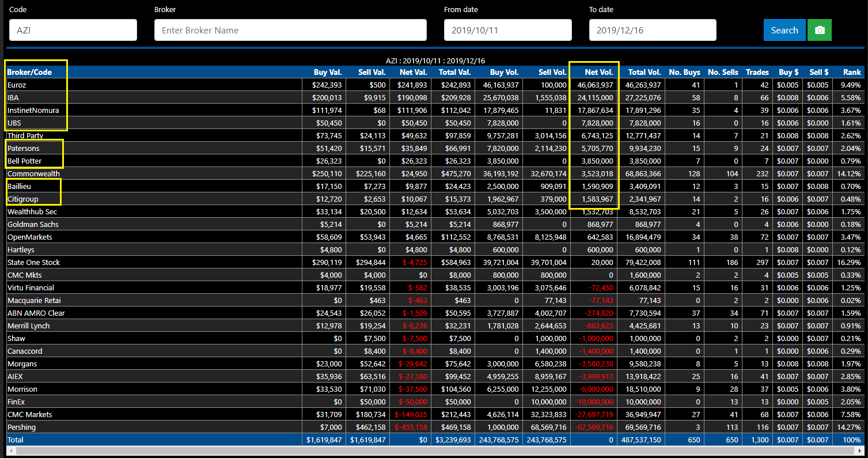The height and width of the screenshot is (458, 868).
Task: Sort by the Buy Vol. column header
Action: 504,72
